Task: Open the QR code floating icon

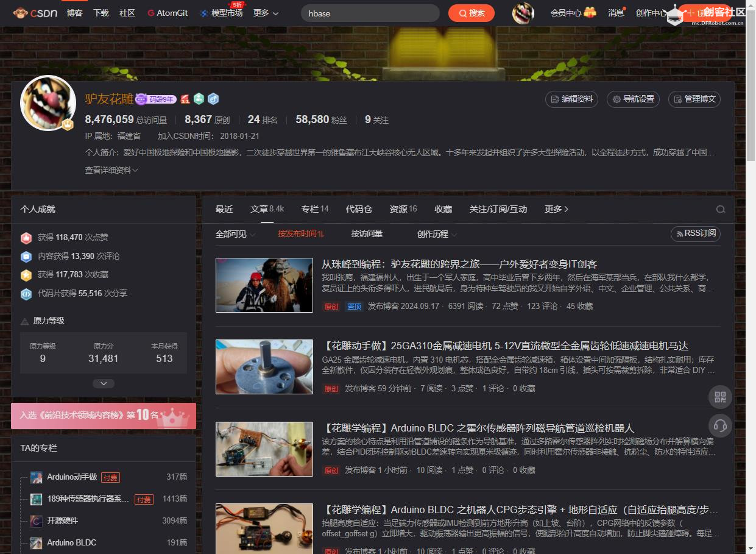Action: tap(720, 397)
